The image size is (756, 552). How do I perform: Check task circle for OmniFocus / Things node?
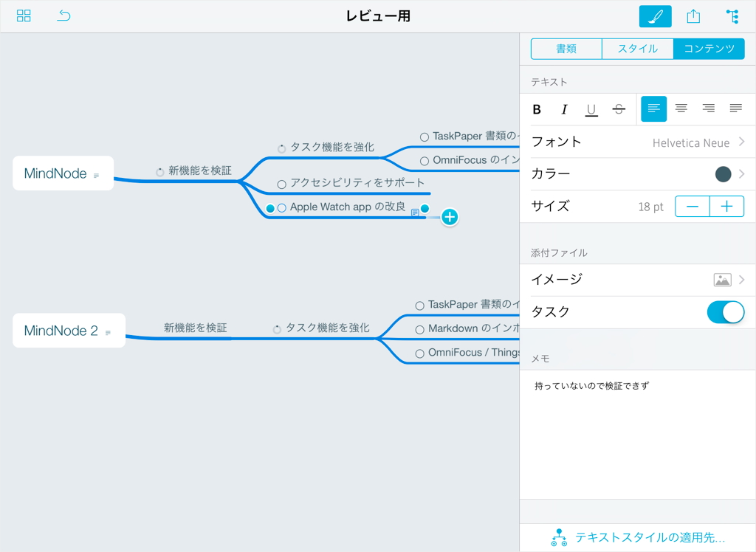click(420, 354)
